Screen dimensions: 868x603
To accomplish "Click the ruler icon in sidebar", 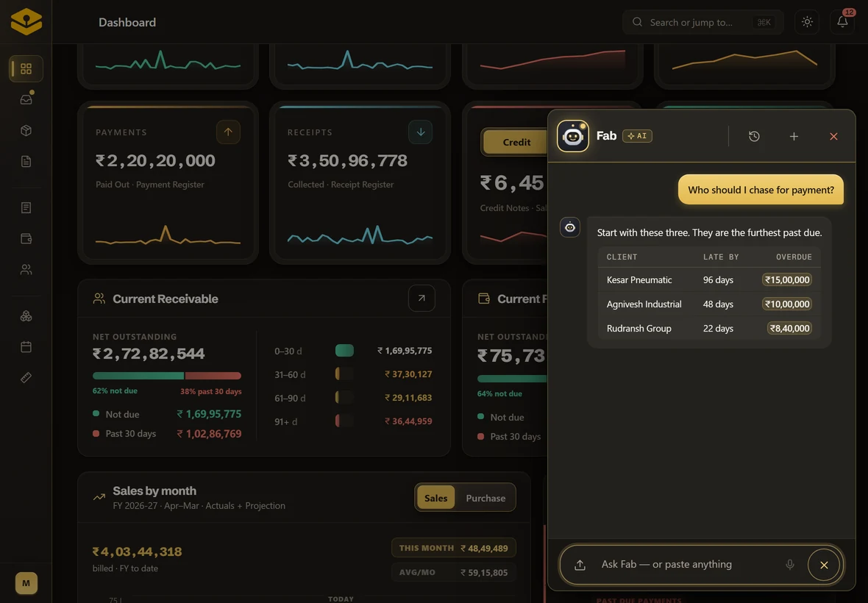I will (x=26, y=378).
